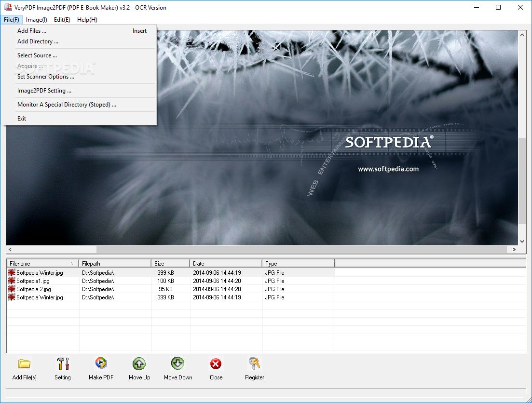The width and height of the screenshot is (532, 403).
Task: Choose Monitor A Special Directory (Stoped) ...
Action: [79, 105]
